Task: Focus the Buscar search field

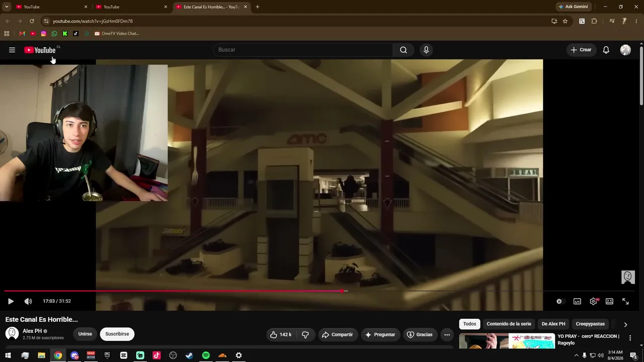Action: pyautogui.click(x=303, y=50)
